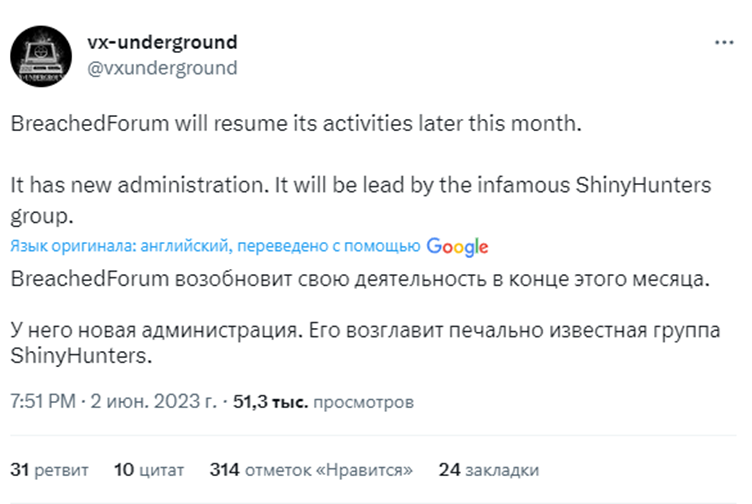
Task: Open the vx-underground profile avatar
Action: coord(41,56)
